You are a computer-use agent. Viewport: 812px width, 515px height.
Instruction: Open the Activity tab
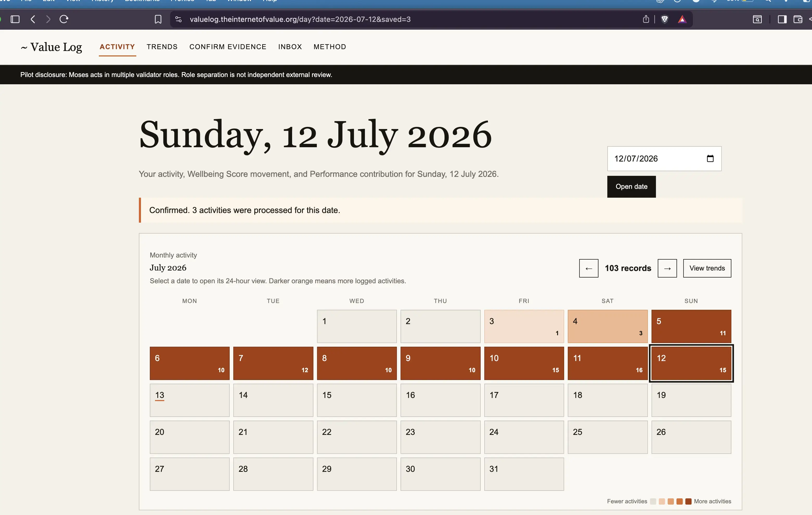point(117,47)
